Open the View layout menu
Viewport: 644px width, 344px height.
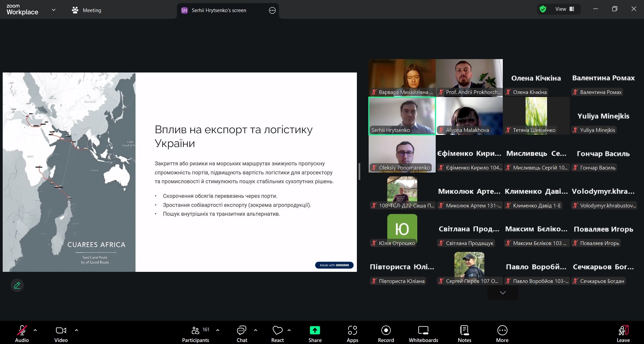coord(565,9)
